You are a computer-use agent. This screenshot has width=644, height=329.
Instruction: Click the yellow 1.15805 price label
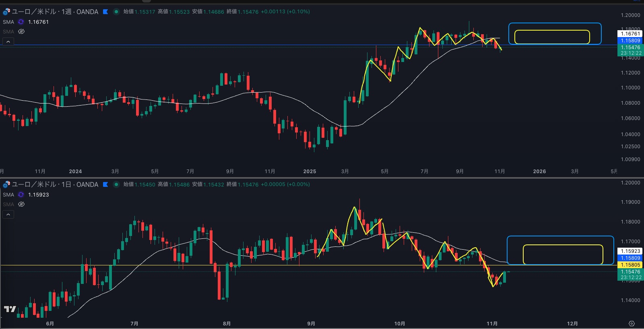coord(630,265)
